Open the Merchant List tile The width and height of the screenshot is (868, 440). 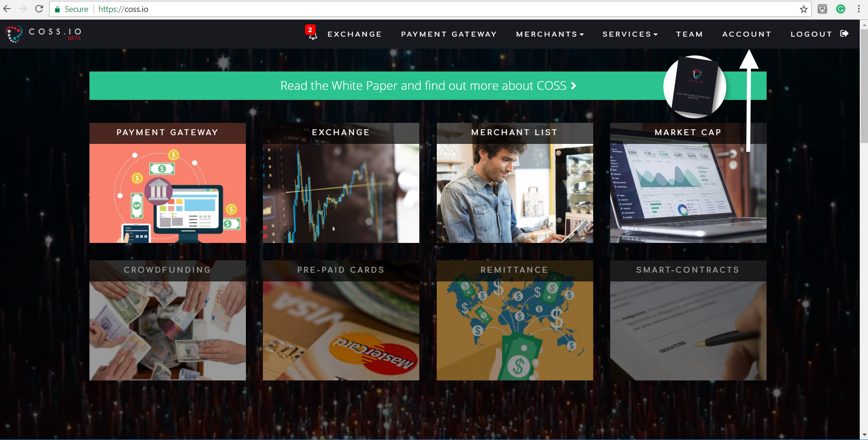(515, 183)
